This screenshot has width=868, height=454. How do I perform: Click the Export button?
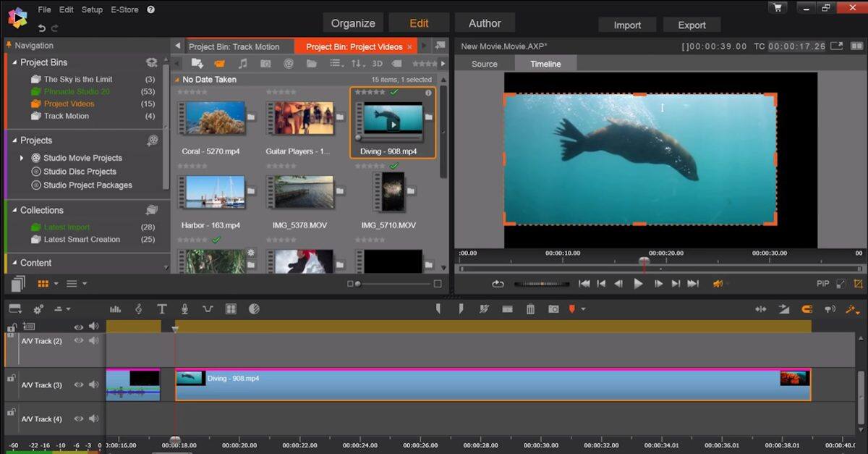pos(691,24)
